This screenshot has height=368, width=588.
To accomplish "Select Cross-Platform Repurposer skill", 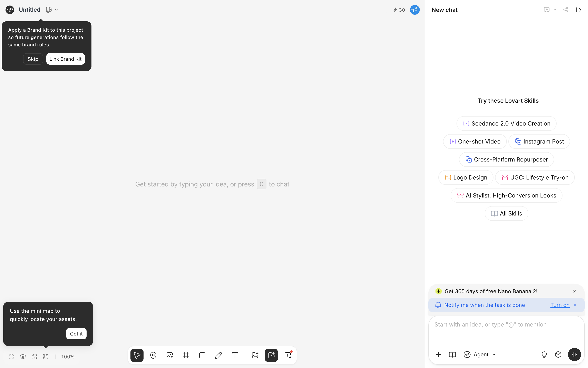I will 506,159.
